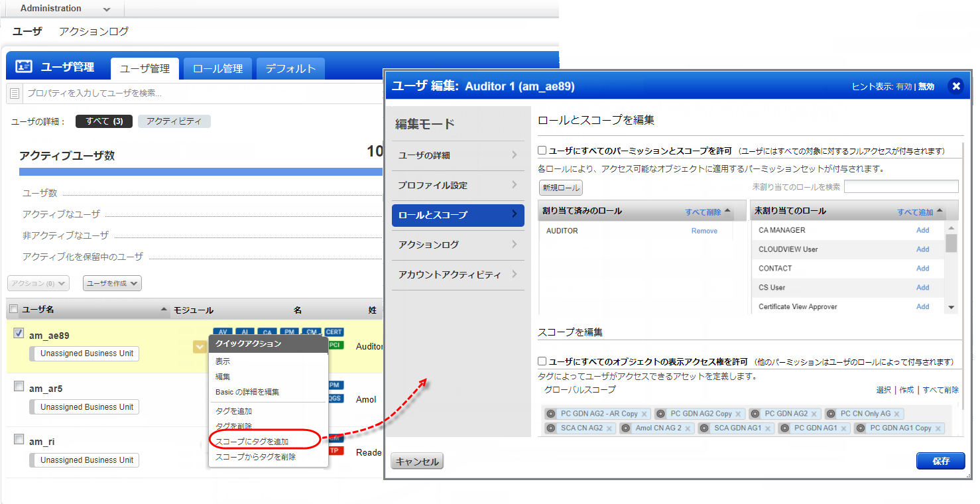This screenshot has height=504, width=980.
Task: Sort by the ユーザ名 column arrow
Action: coord(164,310)
